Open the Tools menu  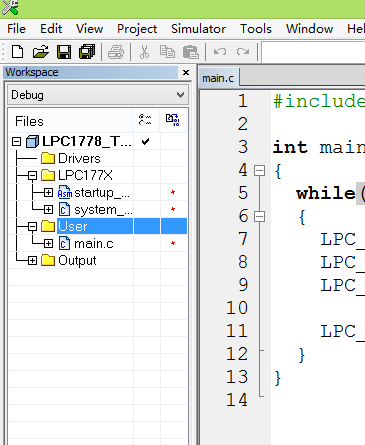point(256,29)
